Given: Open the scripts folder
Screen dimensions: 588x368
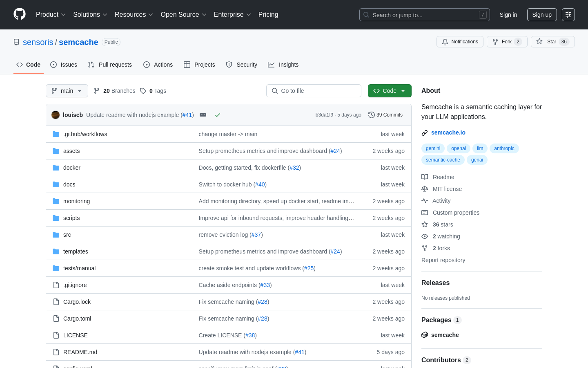Looking at the screenshot, I should pos(71,218).
